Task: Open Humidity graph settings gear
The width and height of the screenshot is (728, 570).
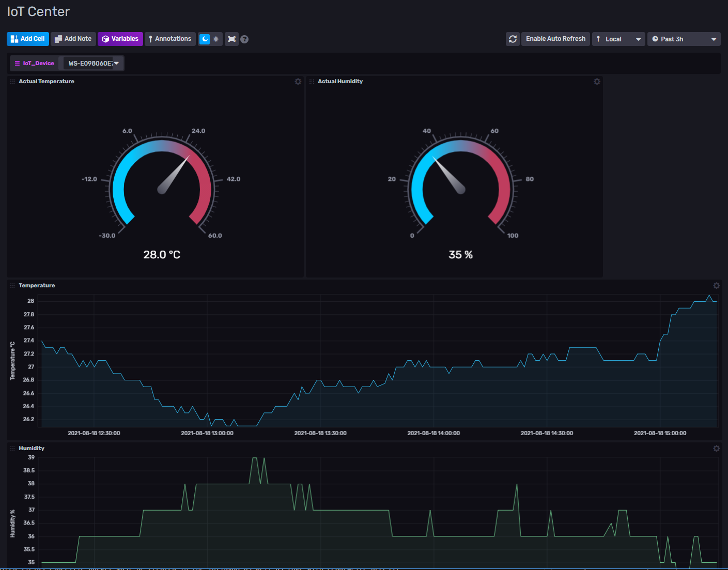Action: pyautogui.click(x=717, y=449)
